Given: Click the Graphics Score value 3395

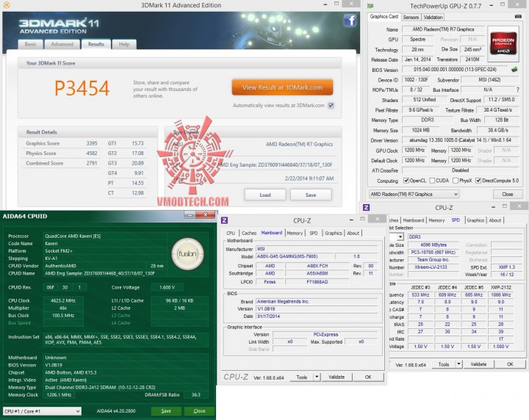Looking at the screenshot, I should (x=91, y=143).
